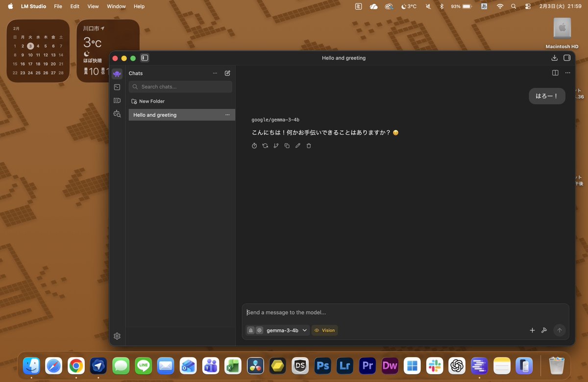The image size is (588, 382).
Task: Open Dreamweaver from the Dock
Action: click(x=390, y=365)
